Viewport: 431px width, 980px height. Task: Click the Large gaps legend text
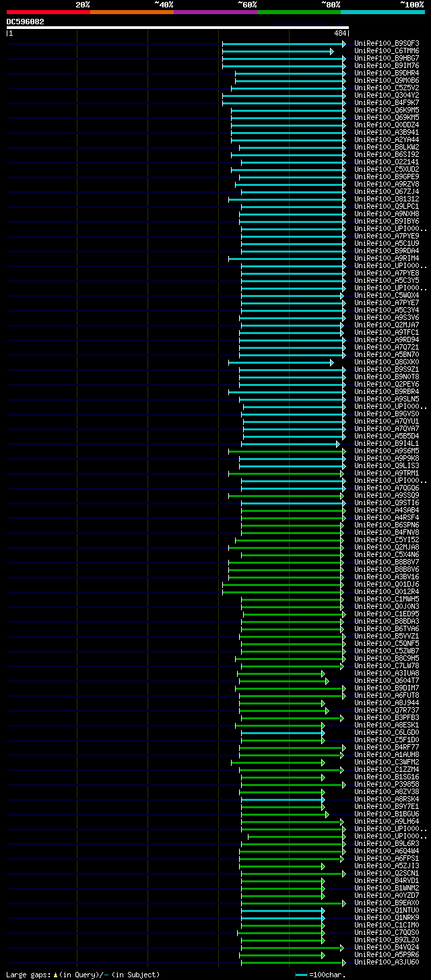[x=83, y=975]
